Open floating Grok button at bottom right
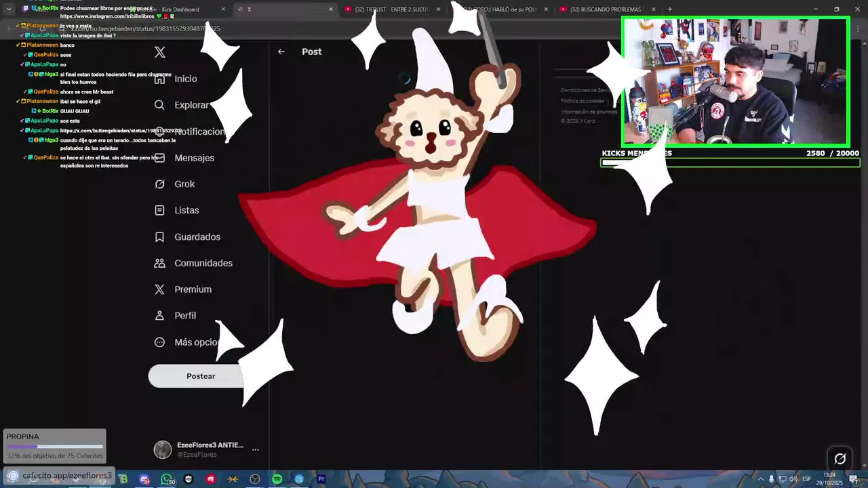The width and height of the screenshot is (868, 488). point(840,459)
